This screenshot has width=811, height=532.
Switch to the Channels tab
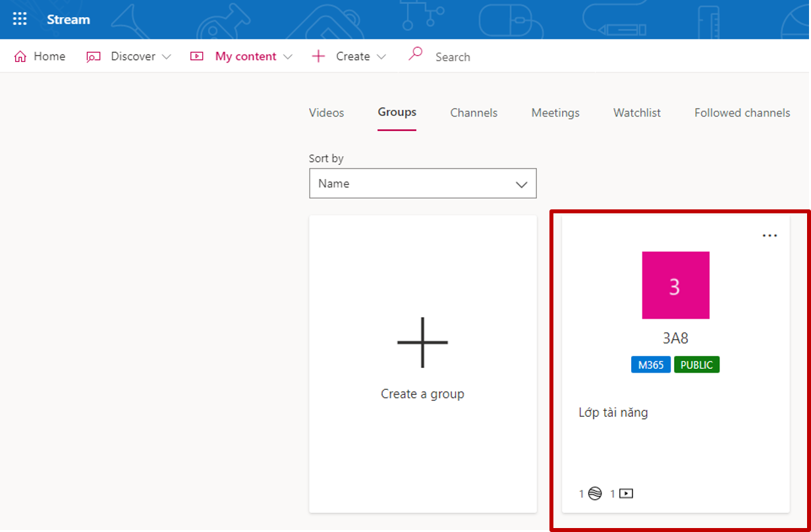tap(474, 113)
